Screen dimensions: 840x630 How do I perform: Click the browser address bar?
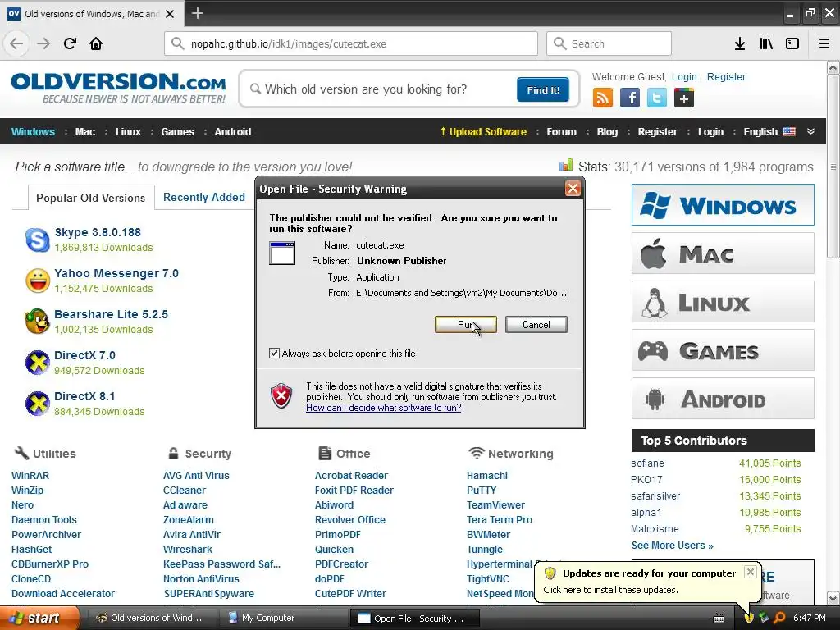point(351,43)
